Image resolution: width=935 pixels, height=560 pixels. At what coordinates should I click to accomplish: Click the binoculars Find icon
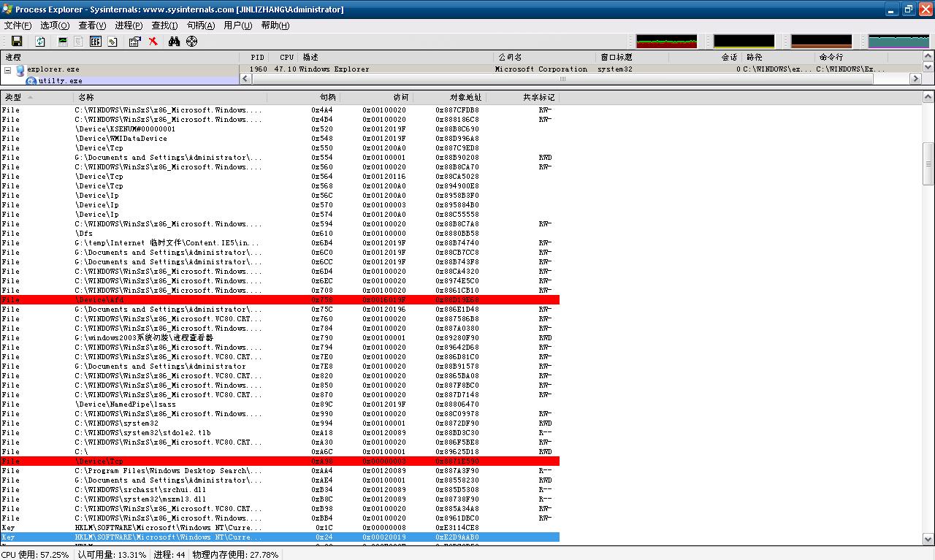174,42
